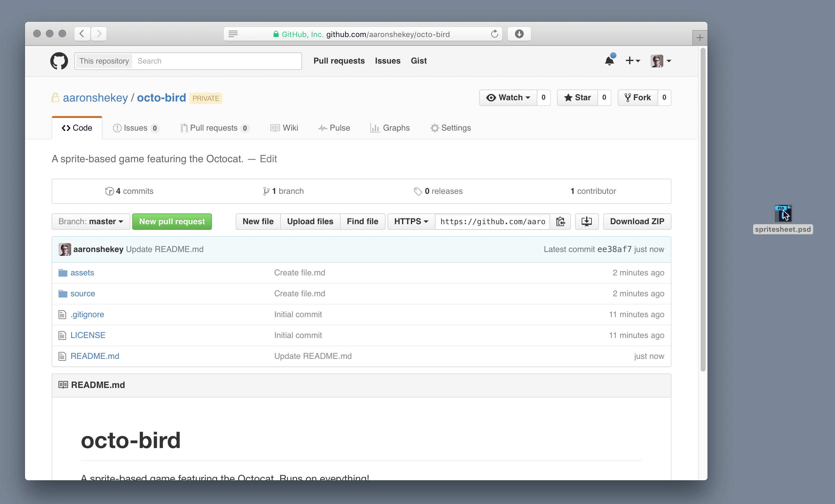The height and width of the screenshot is (504, 835).
Task: Click the lock icon beside the repository name
Action: click(55, 98)
